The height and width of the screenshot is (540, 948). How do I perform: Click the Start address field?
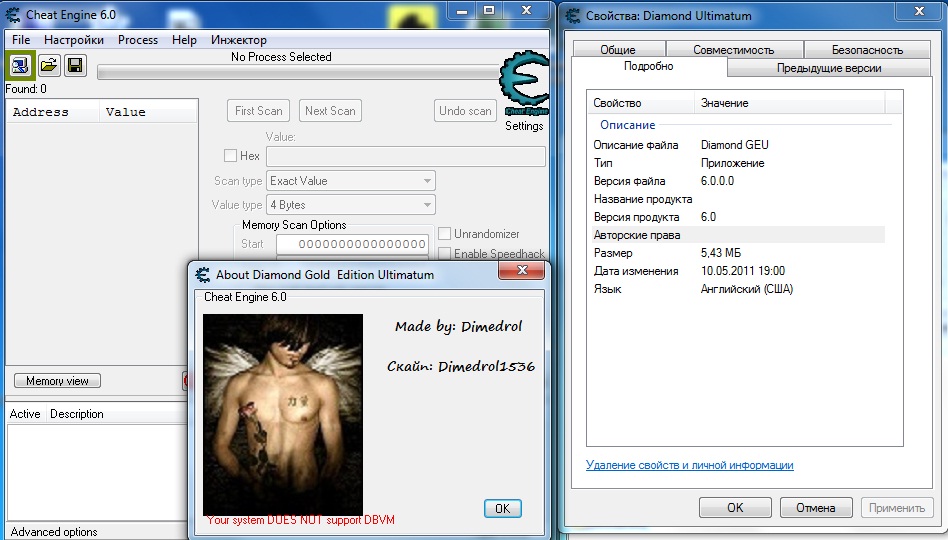pos(352,244)
